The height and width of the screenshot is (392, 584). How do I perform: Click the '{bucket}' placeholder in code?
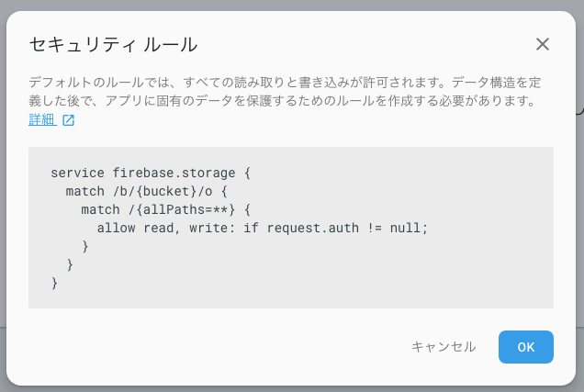click(x=166, y=191)
